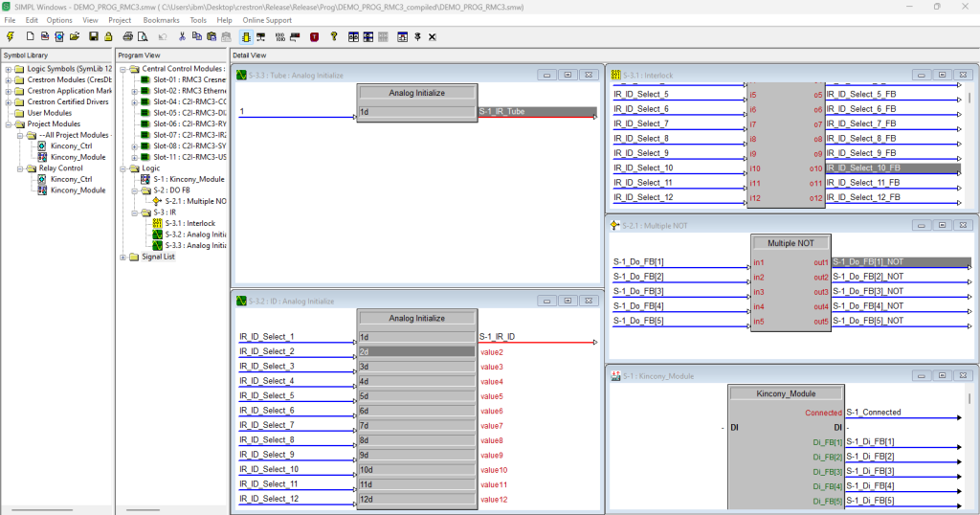This screenshot has width=980, height=515.
Task: Open the Bookmarks menu
Action: click(x=161, y=20)
